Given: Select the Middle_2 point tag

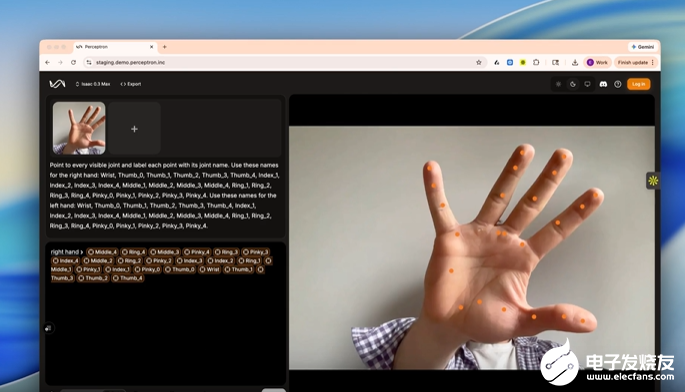Looking at the screenshot, I should coord(98,261).
